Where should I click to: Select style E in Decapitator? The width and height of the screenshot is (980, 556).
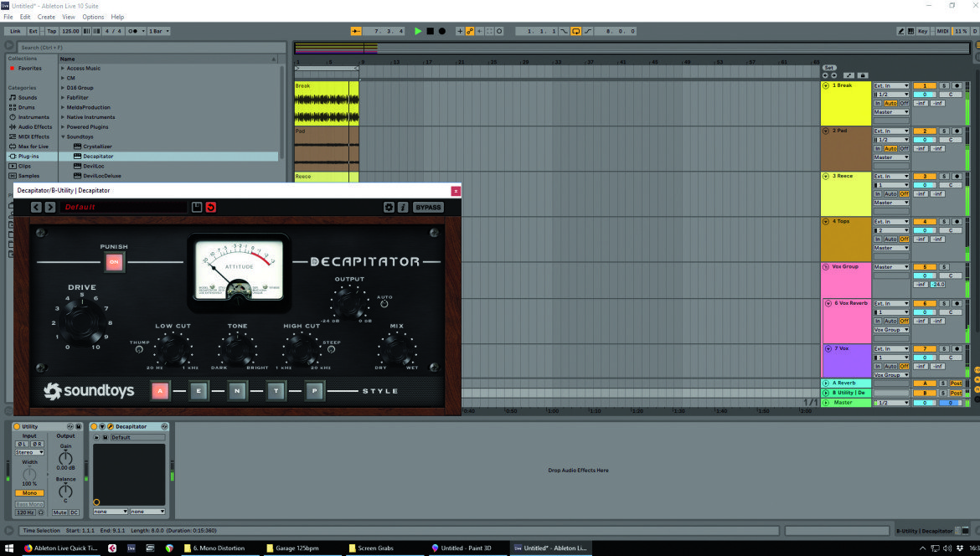pyautogui.click(x=199, y=391)
